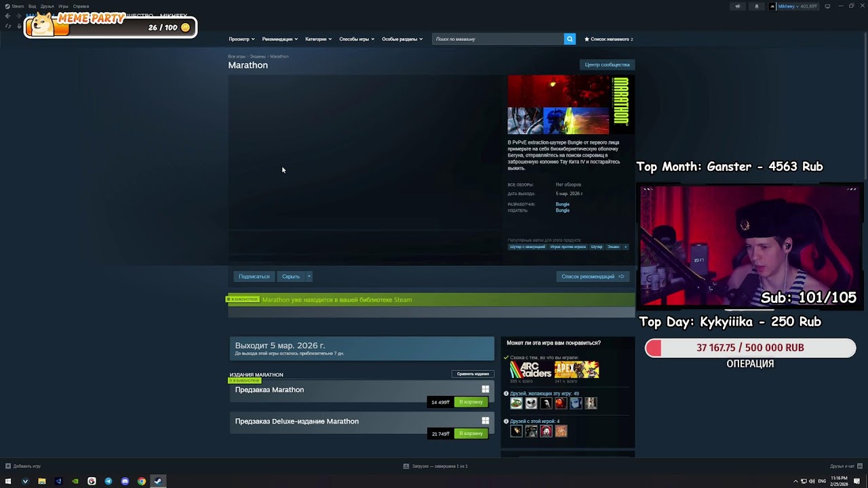Click the second friend avatar in the wishlist row
Screen dimensions: 868x488
(531, 403)
